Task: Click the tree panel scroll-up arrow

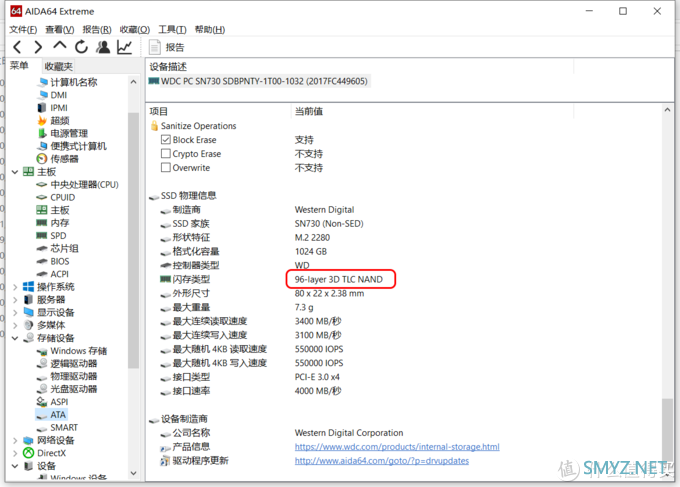Action: click(x=133, y=82)
